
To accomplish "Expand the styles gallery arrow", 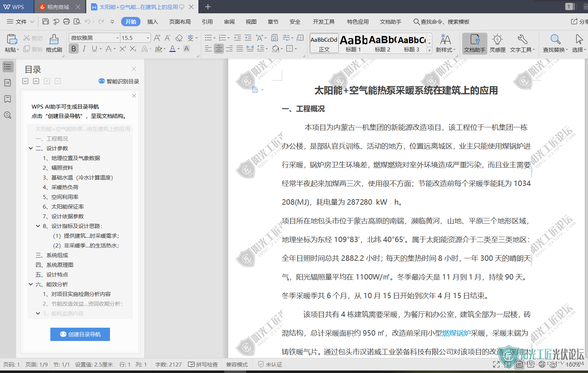I will (x=429, y=51).
